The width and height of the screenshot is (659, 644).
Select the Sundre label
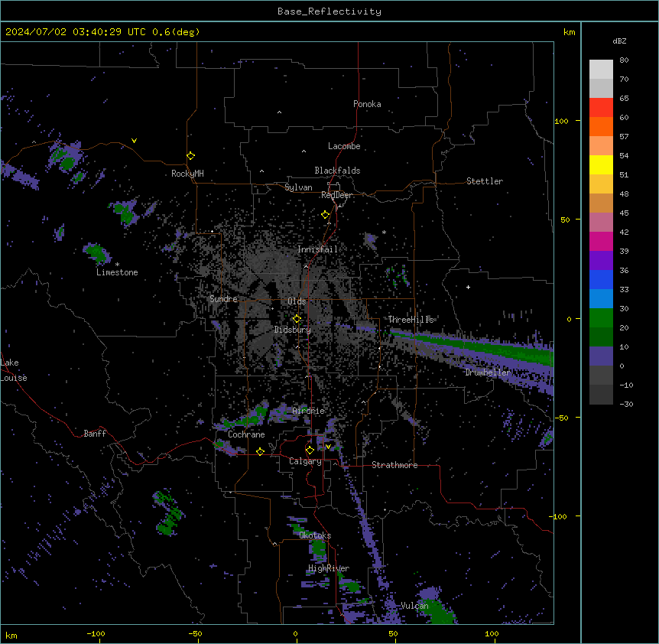click(x=223, y=299)
